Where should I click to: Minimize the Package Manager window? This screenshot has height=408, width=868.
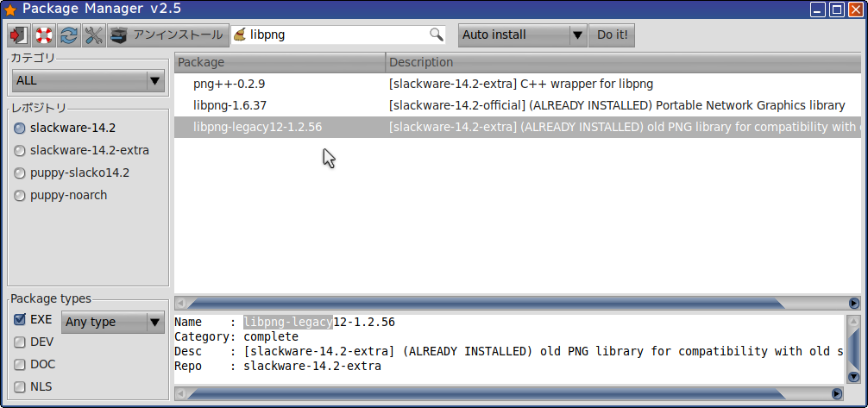click(x=818, y=9)
